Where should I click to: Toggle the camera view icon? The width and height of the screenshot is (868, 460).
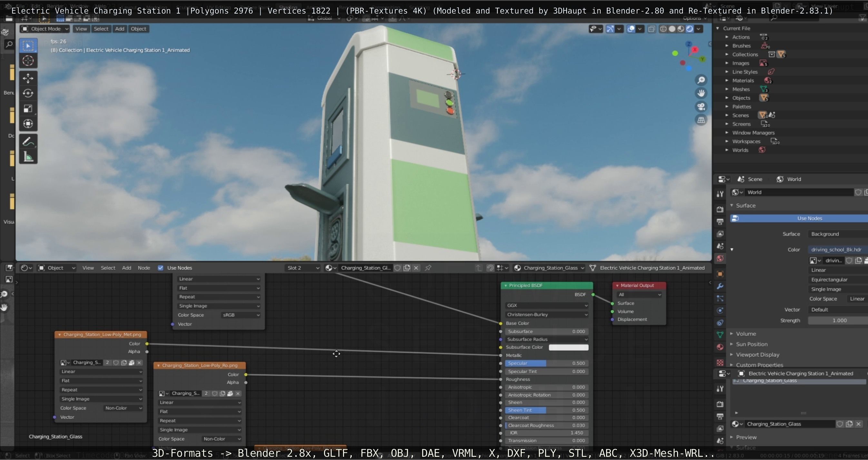[x=701, y=107]
